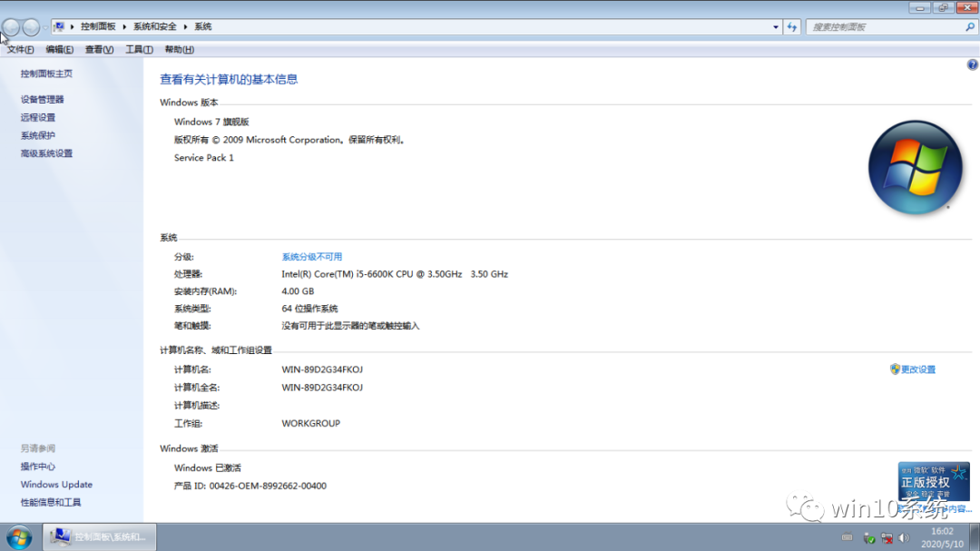
Task: Click the clock in the system tray
Action: click(x=942, y=536)
